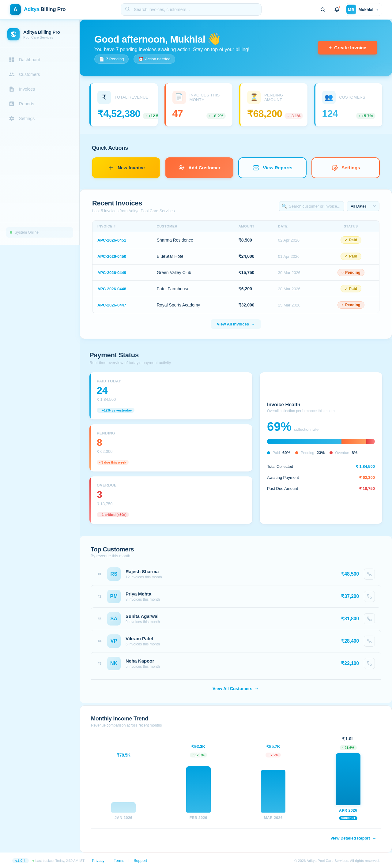Click the document icon on Invoices This Month card
Screen dimensions: 392x868
(x=179, y=97)
